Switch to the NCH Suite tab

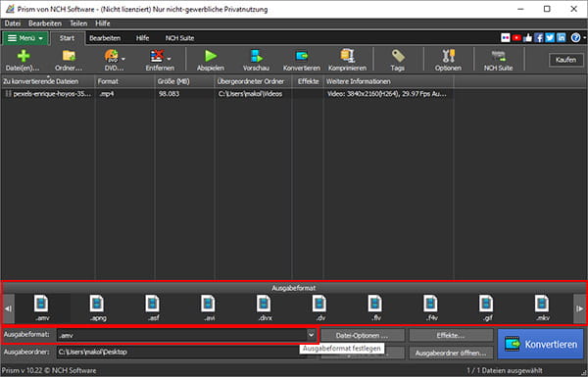click(x=180, y=38)
